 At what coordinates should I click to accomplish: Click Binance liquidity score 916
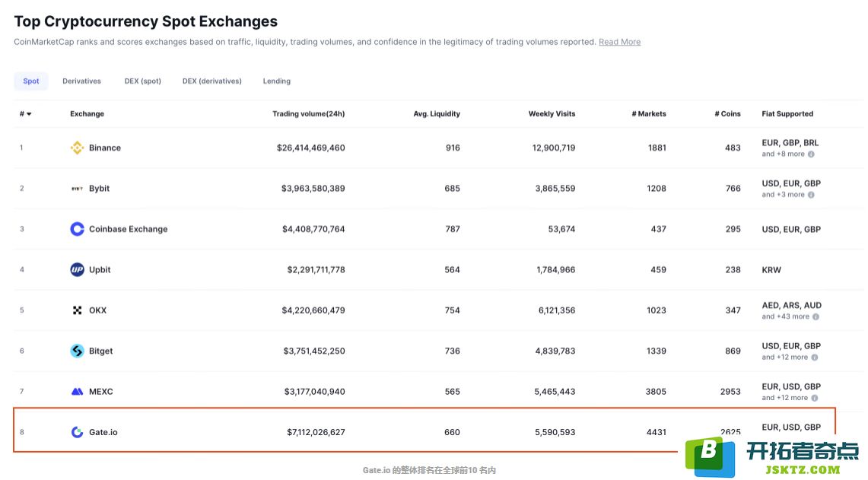tap(453, 148)
